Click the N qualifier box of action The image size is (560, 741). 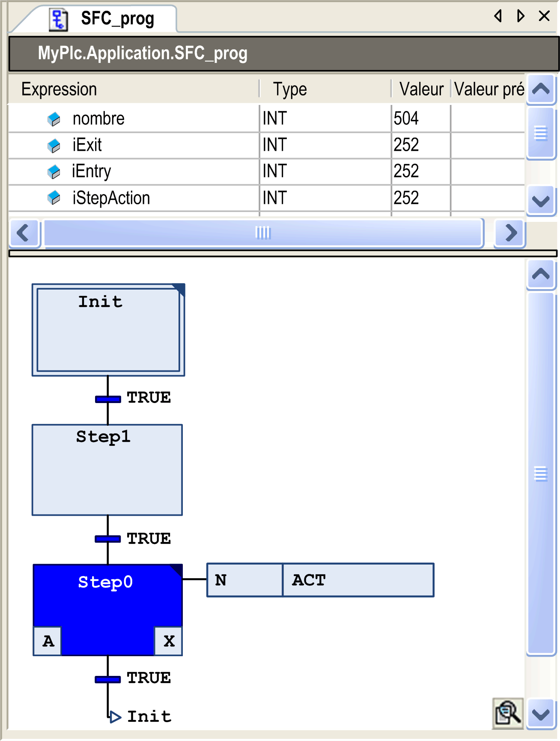coord(245,580)
